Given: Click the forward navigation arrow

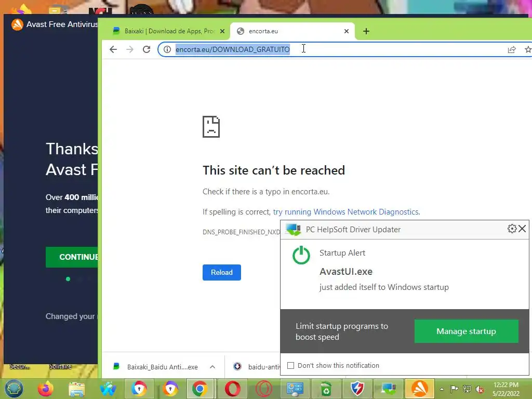Looking at the screenshot, I should [129, 49].
